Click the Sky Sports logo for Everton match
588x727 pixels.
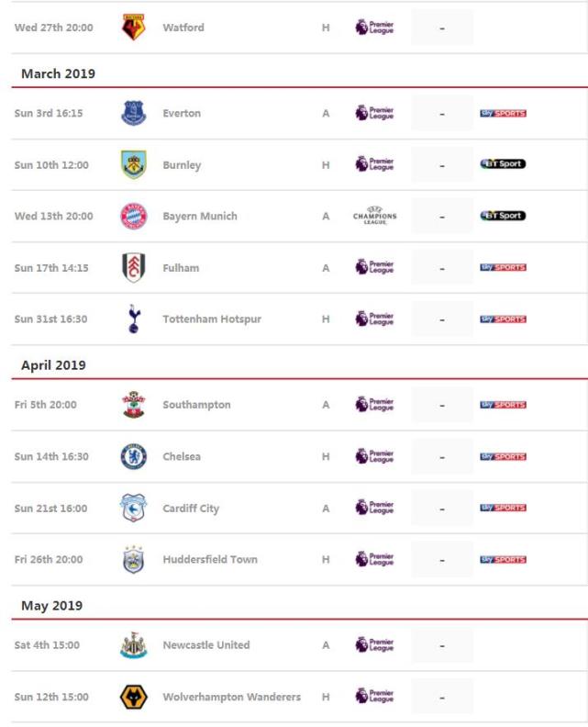[503, 114]
